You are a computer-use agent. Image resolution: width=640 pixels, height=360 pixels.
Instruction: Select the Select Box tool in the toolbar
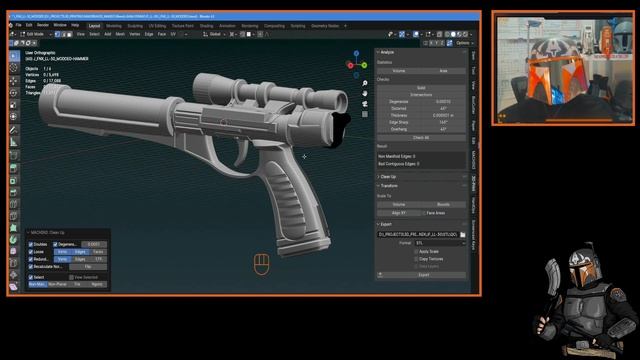point(14,56)
